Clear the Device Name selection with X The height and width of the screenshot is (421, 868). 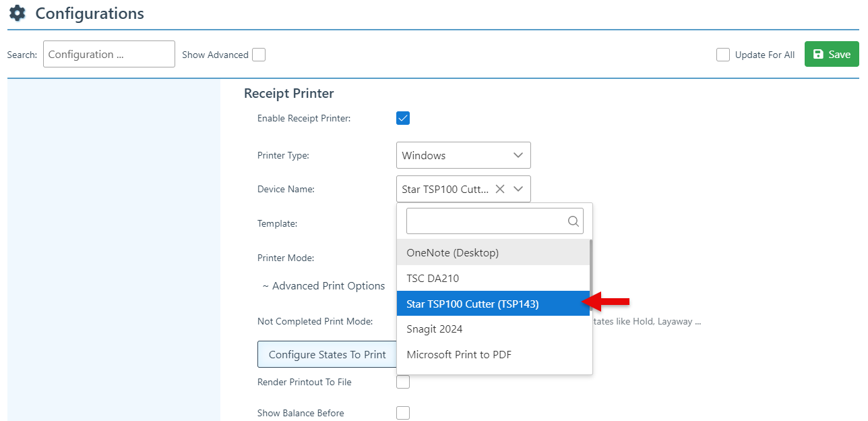pyautogui.click(x=500, y=190)
